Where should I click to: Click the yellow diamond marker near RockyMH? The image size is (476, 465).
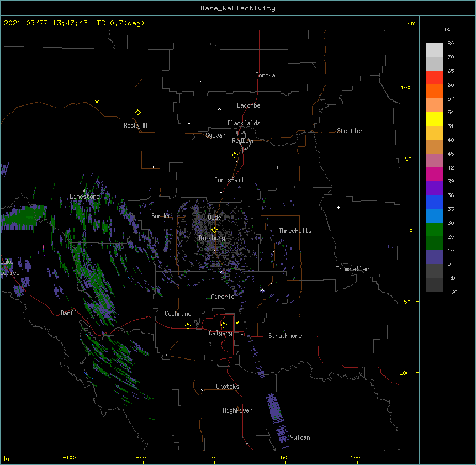(x=137, y=113)
